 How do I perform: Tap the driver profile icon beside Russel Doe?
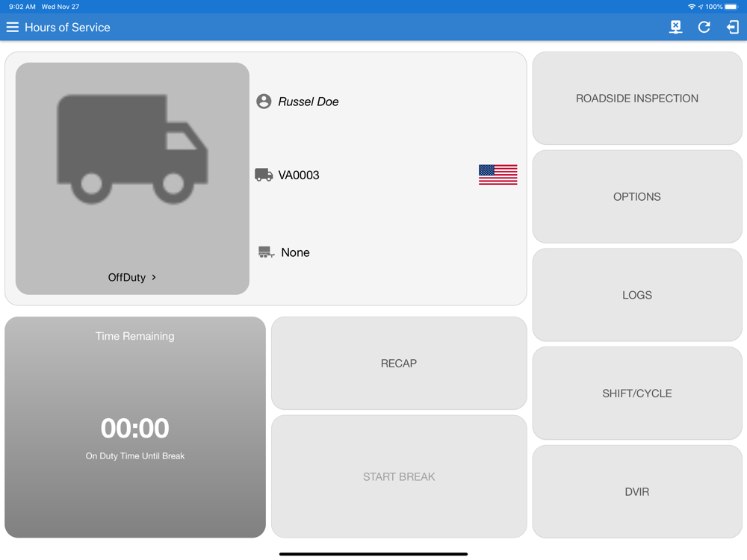coord(264,102)
